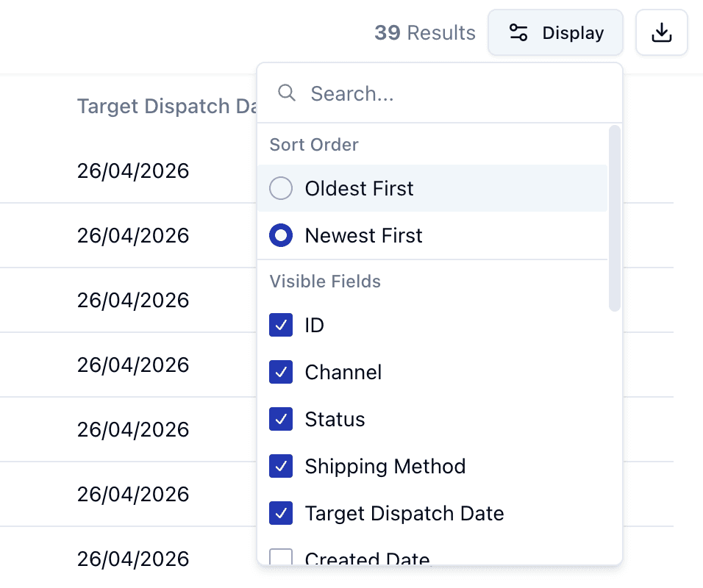Image resolution: width=703 pixels, height=588 pixels.
Task: Click the download export icon button
Action: 662,33
